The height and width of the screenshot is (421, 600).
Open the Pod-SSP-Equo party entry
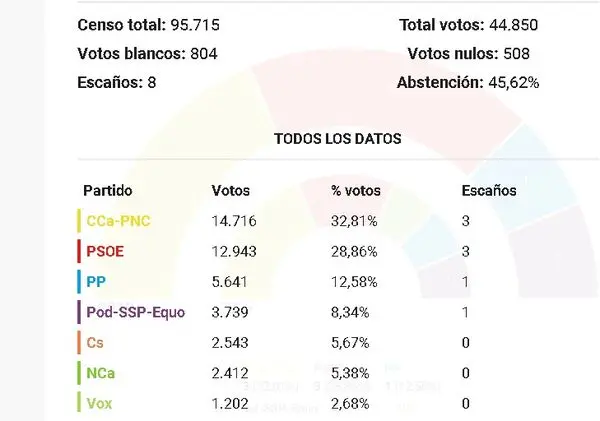tap(136, 312)
